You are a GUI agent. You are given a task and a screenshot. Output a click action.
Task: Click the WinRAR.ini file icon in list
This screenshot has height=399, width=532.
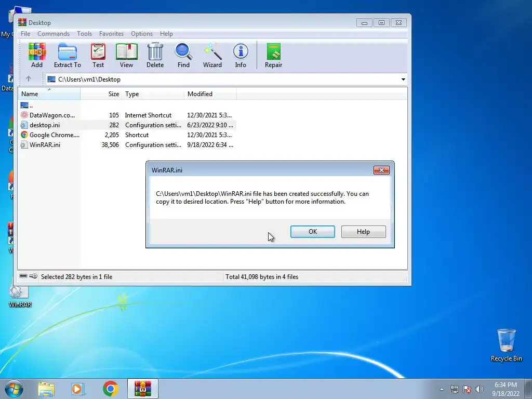[x=24, y=144]
